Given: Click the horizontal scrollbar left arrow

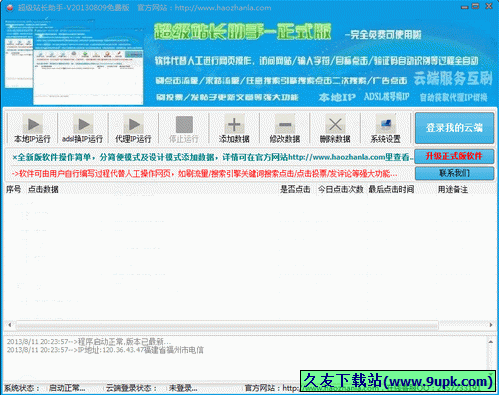Looking at the screenshot, I should (9, 325).
